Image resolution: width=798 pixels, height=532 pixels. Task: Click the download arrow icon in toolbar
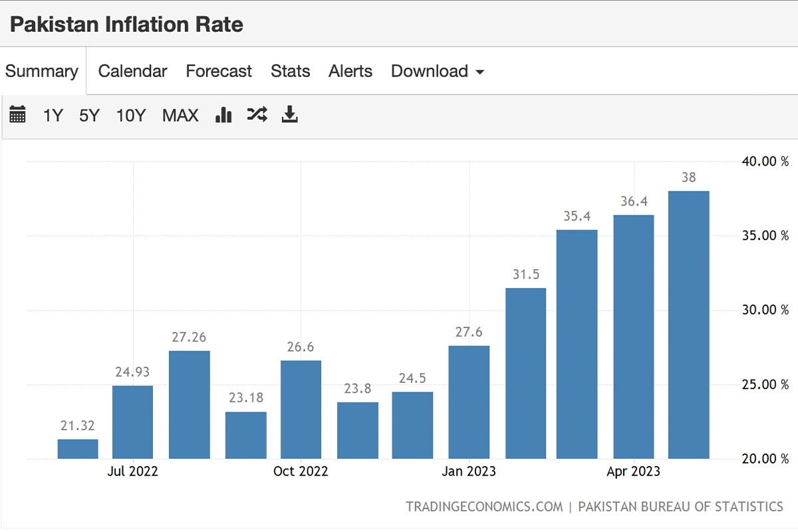tap(289, 115)
